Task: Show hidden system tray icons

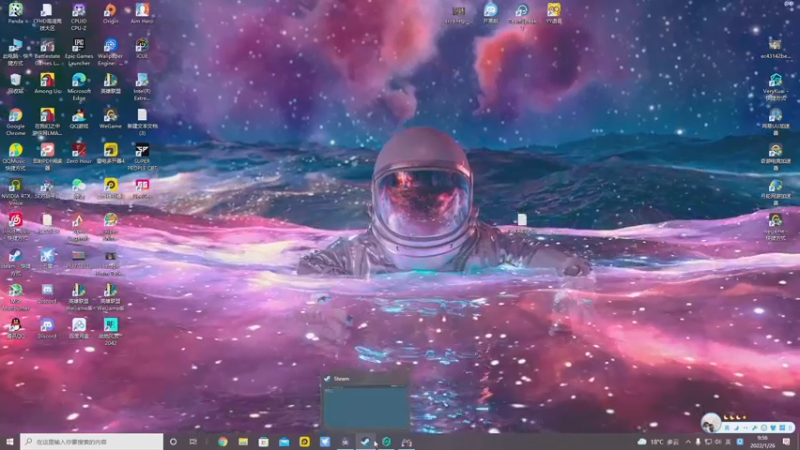Action: 688,442
